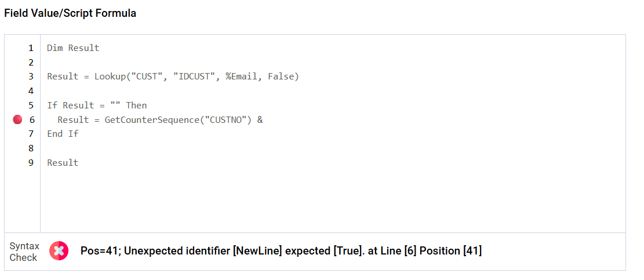The width and height of the screenshot is (644, 280).
Task: Click the Lookup function call on line 3
Action: pyautogui.click(x=109, y=77)
